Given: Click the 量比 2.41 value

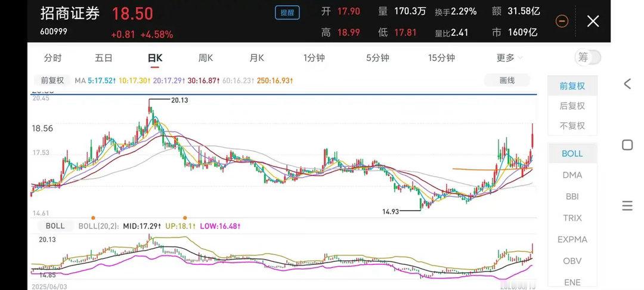Looking at the screenshot, I should [x=452, y=32].
